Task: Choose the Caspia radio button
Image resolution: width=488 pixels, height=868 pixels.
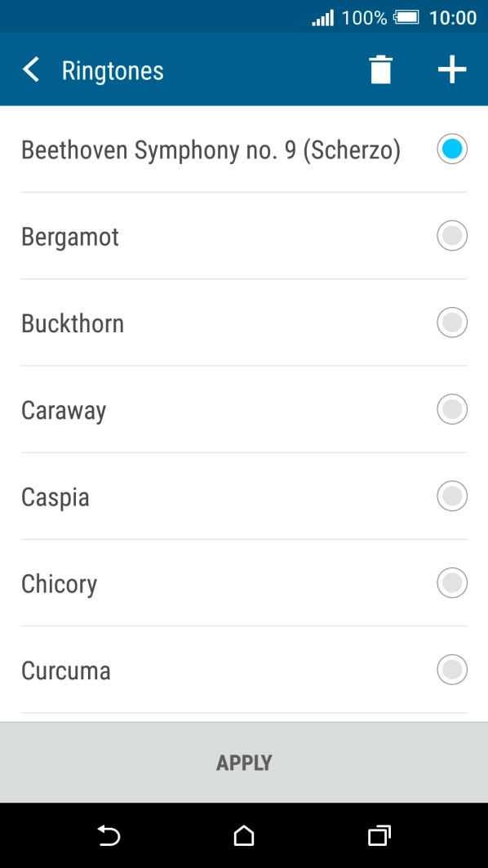Action: tap(452, 496)
